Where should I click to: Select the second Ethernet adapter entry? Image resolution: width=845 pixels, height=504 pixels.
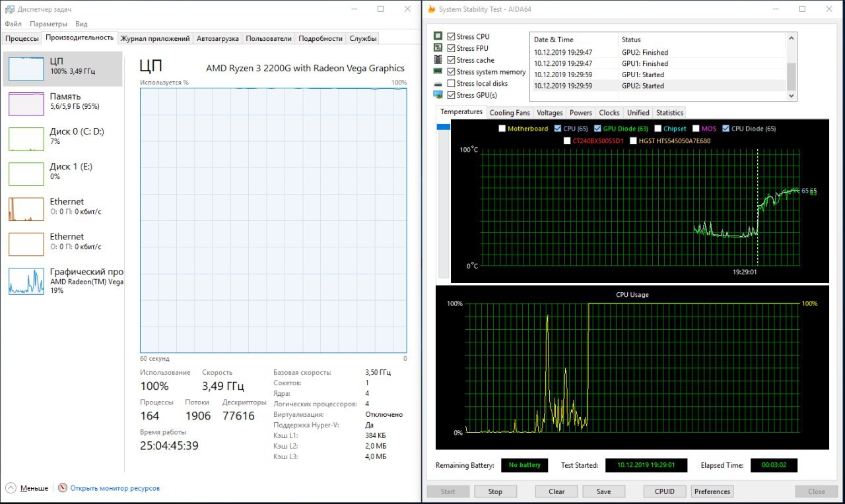coord(63,243)
